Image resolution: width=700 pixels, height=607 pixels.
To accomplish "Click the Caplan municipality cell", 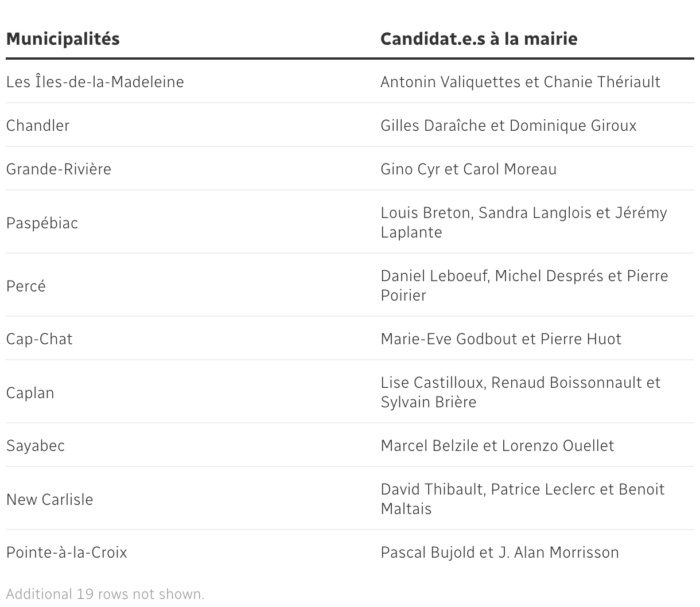I will pyautogui.click(x=30, y=393).
